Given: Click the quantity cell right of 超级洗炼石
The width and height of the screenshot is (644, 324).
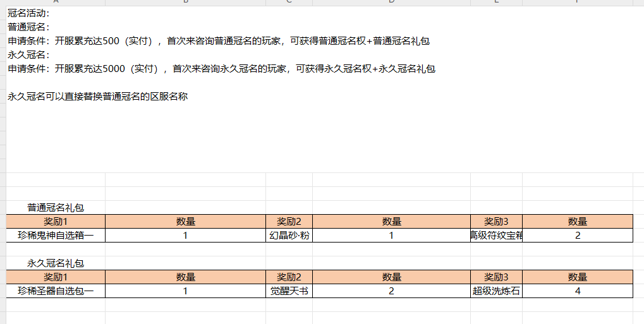Looking at the screenshot, I should (x=577, y=291).
